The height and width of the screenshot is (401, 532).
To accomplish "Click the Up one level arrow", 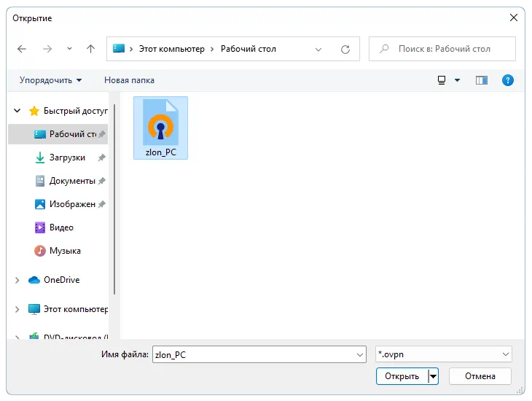I will coord(90,49).
